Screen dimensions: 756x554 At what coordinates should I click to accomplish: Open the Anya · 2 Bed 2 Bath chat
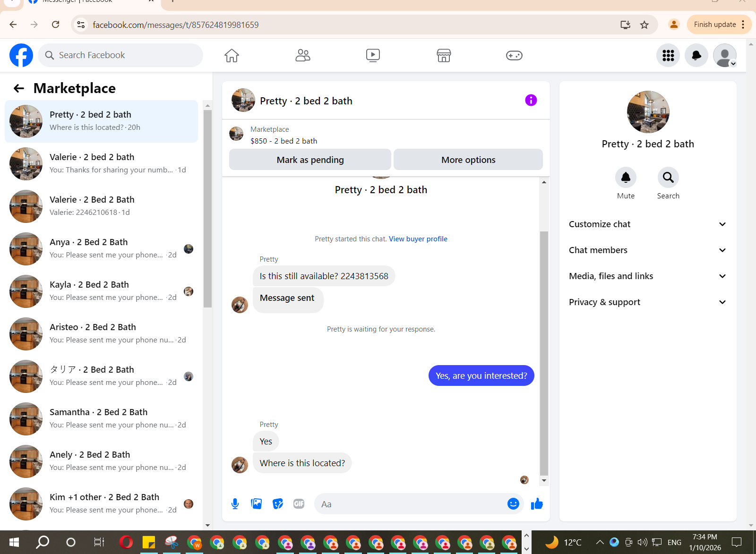point(101,249)
